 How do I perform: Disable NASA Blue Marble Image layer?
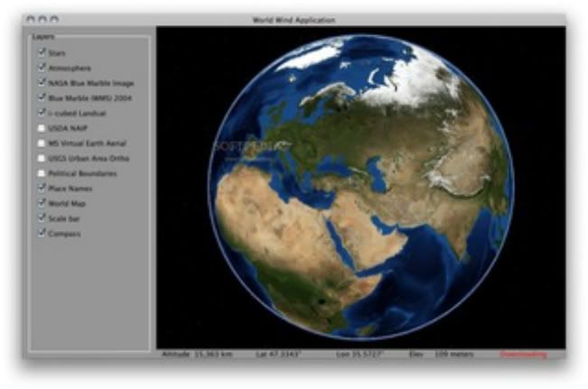click(x=42, y=82)
